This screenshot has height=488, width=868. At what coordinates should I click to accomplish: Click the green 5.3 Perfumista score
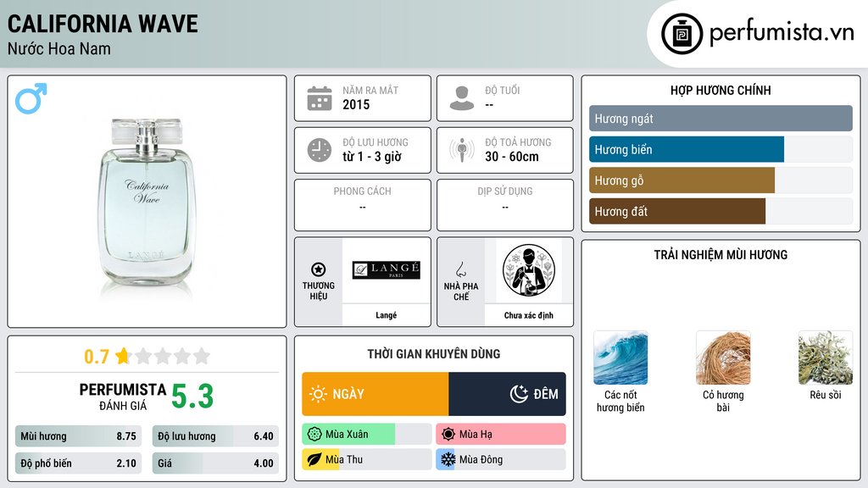192,396
